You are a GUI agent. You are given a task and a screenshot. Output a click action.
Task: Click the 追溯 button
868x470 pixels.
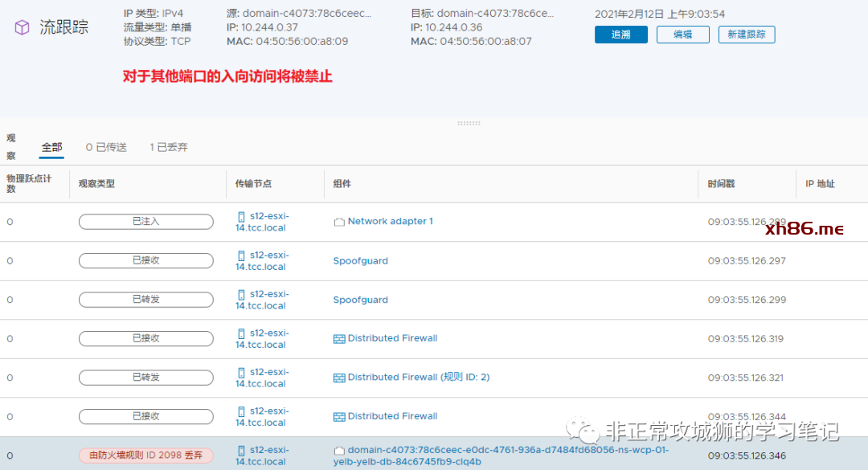pyautogui.click(x=620, y=35)
